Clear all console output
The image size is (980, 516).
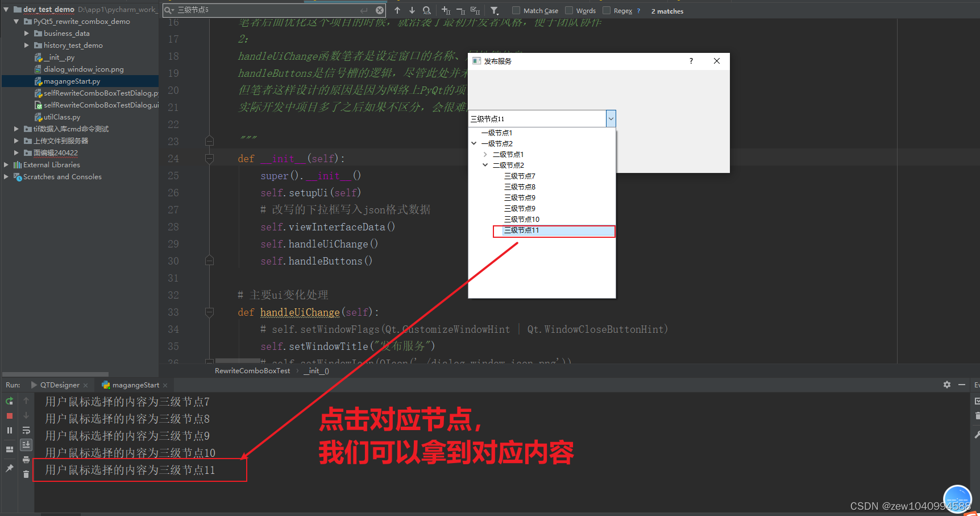point(26,474)
